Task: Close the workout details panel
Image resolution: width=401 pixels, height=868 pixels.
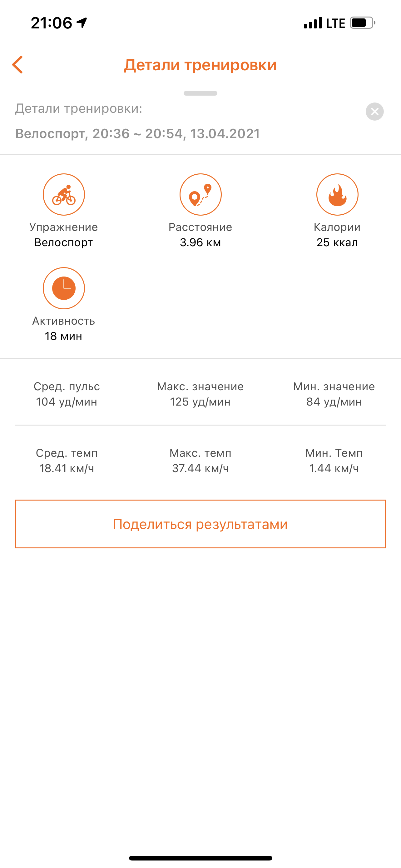Action: [x=374, y=112]
